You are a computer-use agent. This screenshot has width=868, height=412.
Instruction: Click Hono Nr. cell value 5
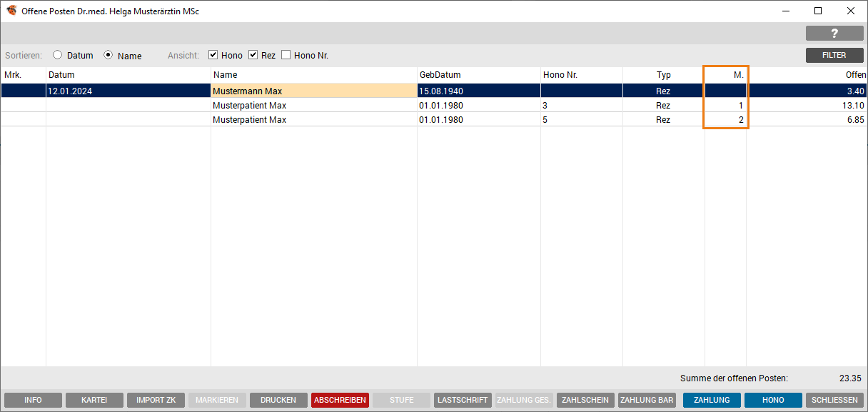(x=582, y=120)
